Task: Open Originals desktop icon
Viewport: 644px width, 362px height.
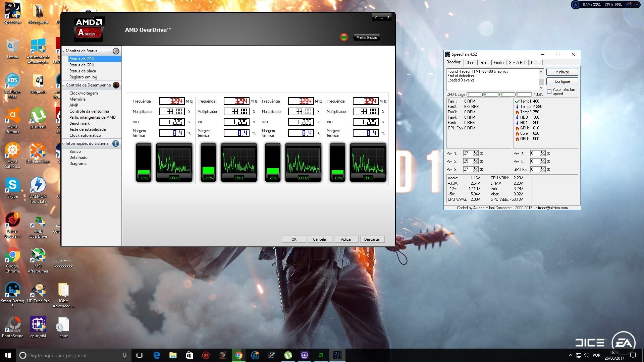Action: 38,83
